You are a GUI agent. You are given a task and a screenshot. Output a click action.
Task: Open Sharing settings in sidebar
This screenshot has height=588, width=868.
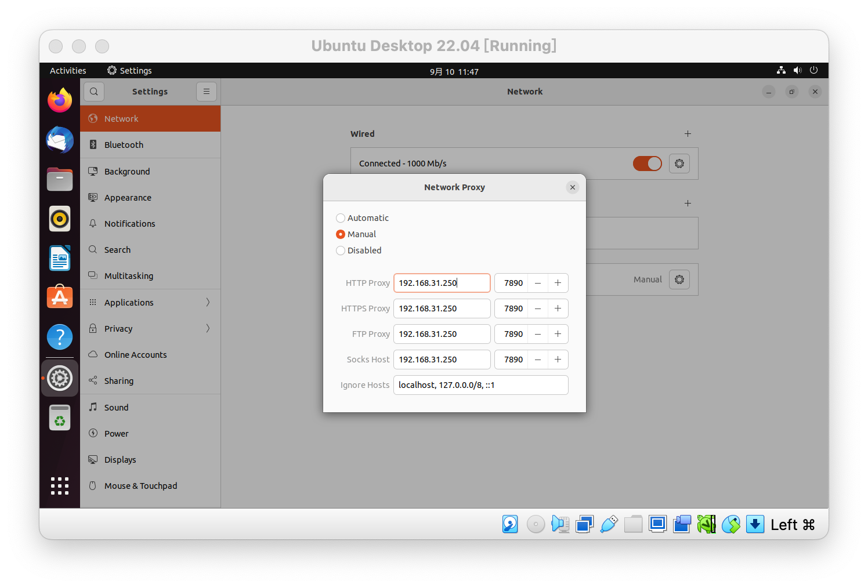click(x=150, y=381)
